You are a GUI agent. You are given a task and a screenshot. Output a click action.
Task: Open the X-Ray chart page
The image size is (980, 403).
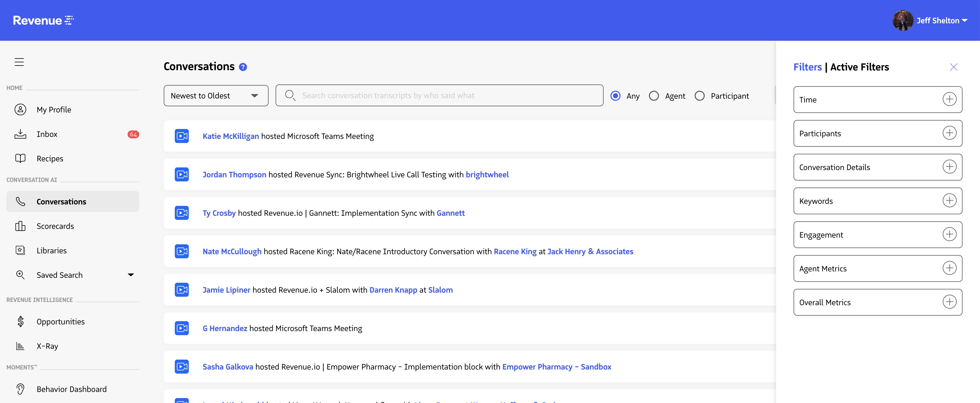pos(47,346)
